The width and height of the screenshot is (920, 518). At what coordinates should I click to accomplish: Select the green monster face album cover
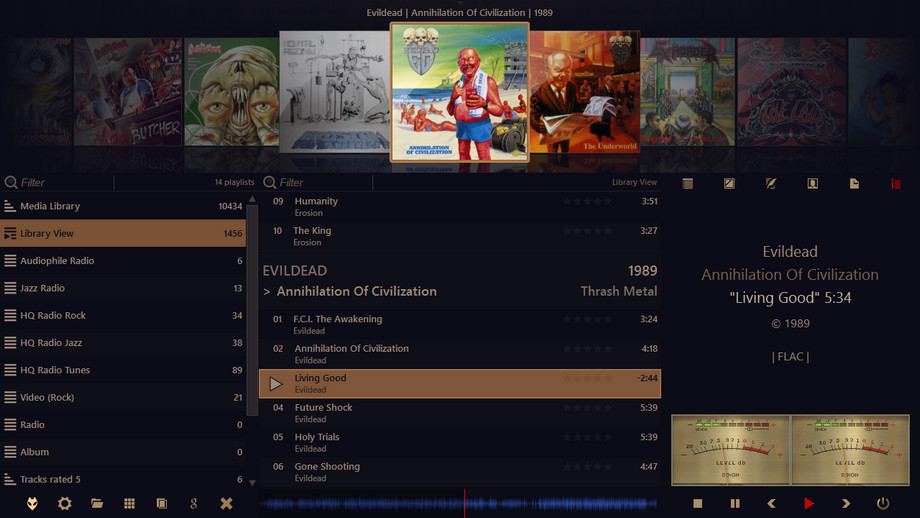coord(232,92)
